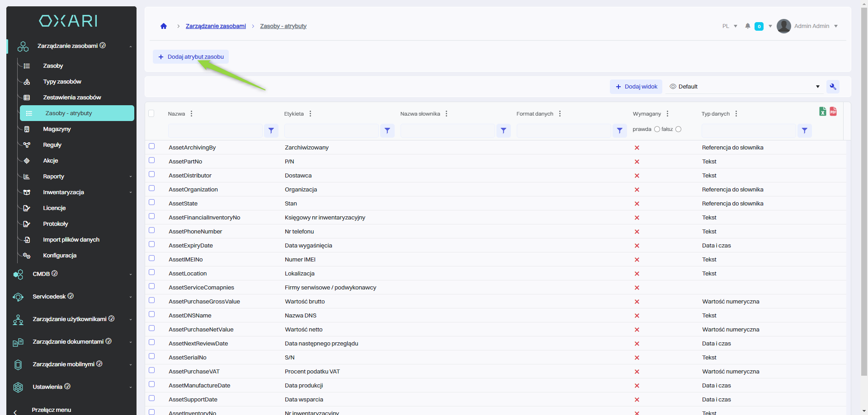Apply filter on Nazwa column
Screen dimensions: 868x415
coord(271,131)
